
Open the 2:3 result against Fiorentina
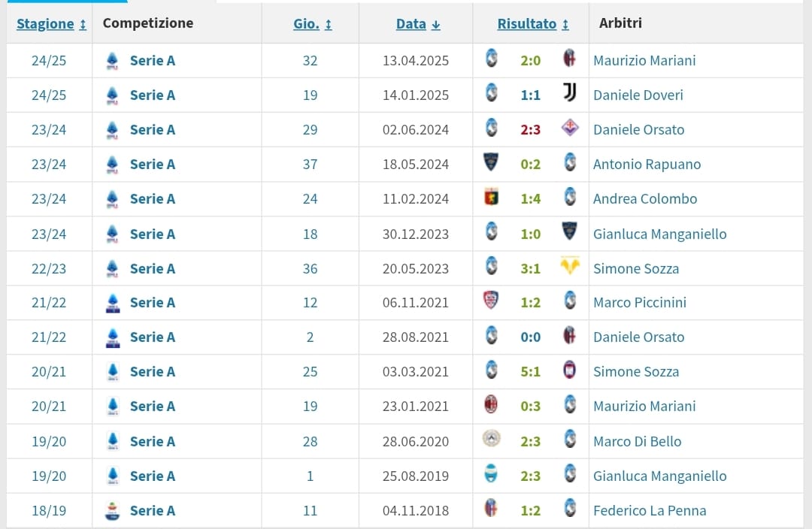coord(530,129)
